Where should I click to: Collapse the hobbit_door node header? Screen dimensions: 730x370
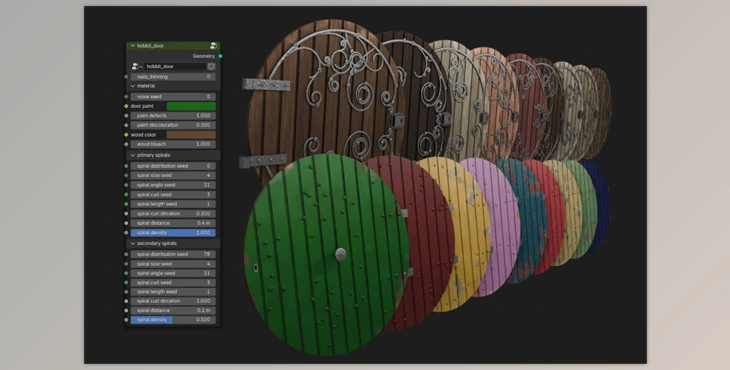[133, 46]
